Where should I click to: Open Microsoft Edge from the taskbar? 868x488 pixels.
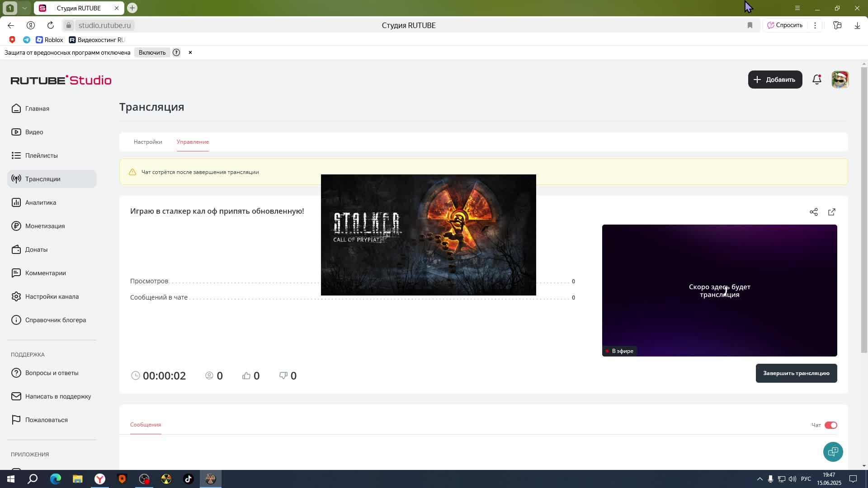click(55, 479)
